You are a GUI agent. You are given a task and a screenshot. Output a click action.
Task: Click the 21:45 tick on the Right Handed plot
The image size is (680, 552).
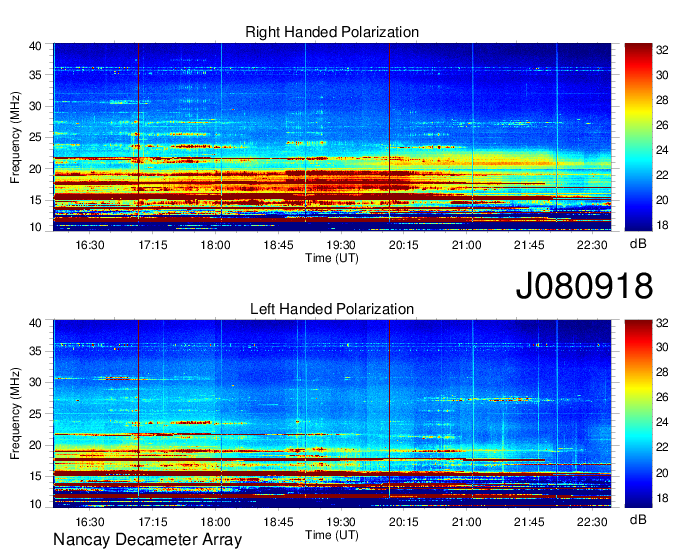click(529, 245)
